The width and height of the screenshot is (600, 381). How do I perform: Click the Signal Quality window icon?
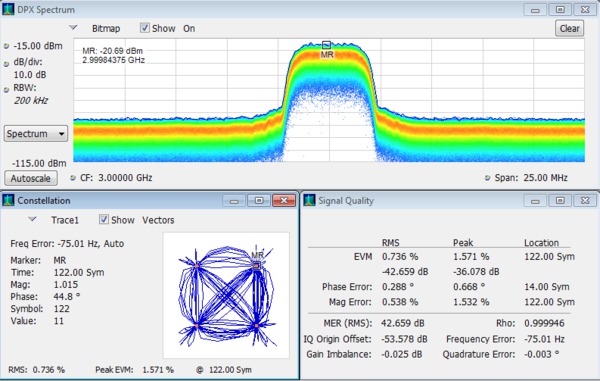[x=310, y=200]
